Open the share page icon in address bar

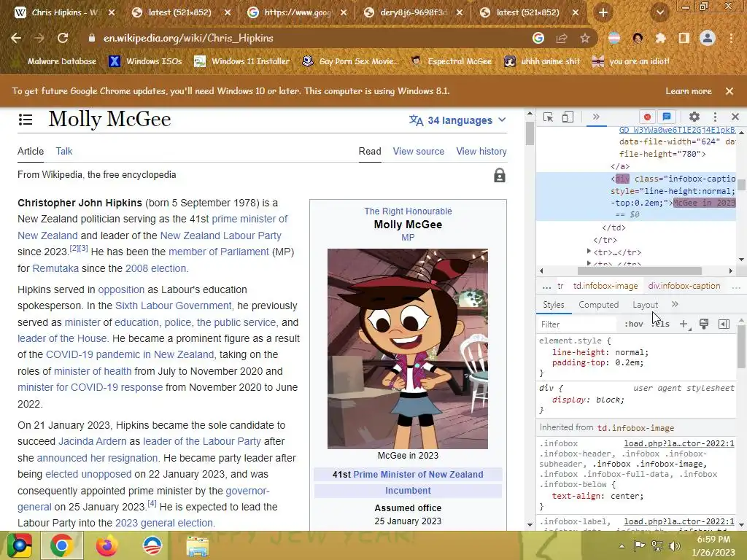pos(562,38)
